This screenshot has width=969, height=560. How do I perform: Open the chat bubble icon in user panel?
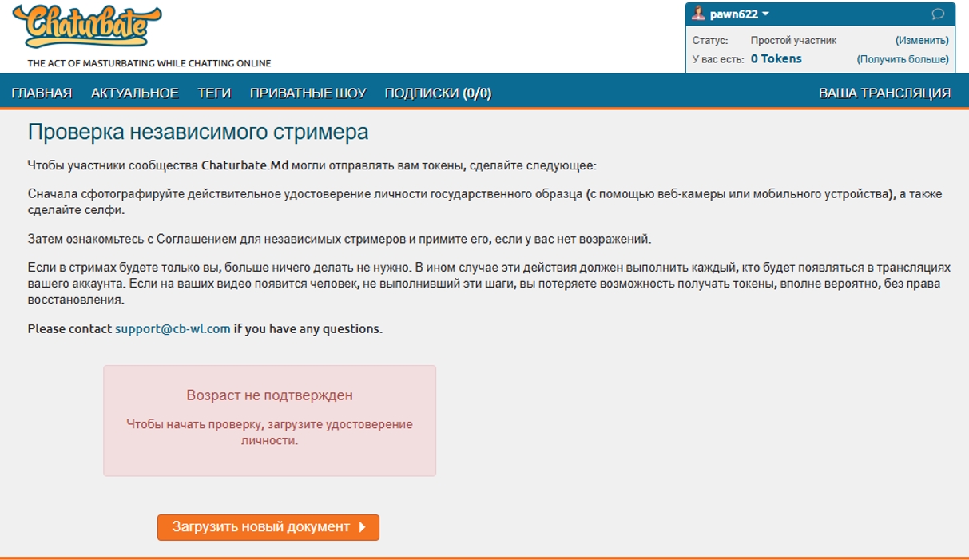pos(938,14)
